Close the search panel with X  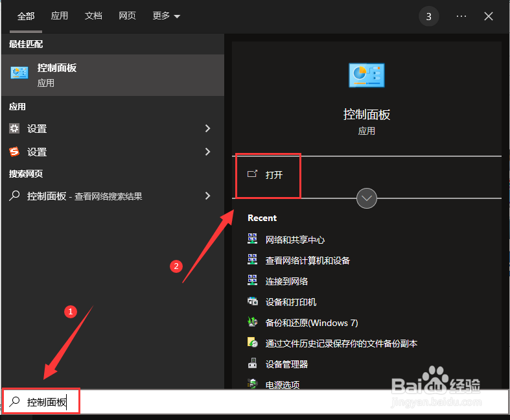click(x=489, y=16)
